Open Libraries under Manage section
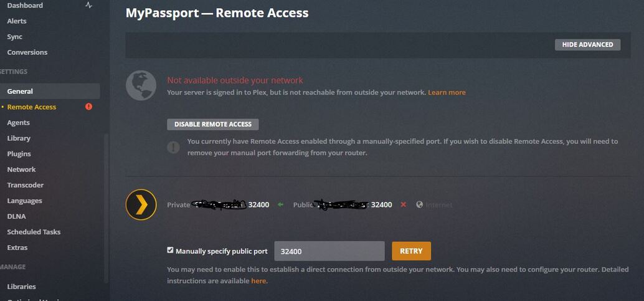Screen dimensions: 644x301 pos(21,287)
